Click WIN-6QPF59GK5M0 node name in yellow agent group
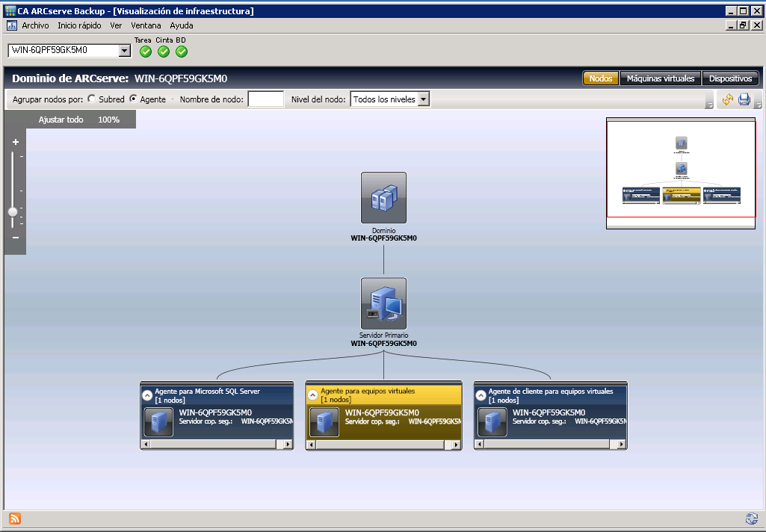 pyautogui.click(x=382, y=412)
